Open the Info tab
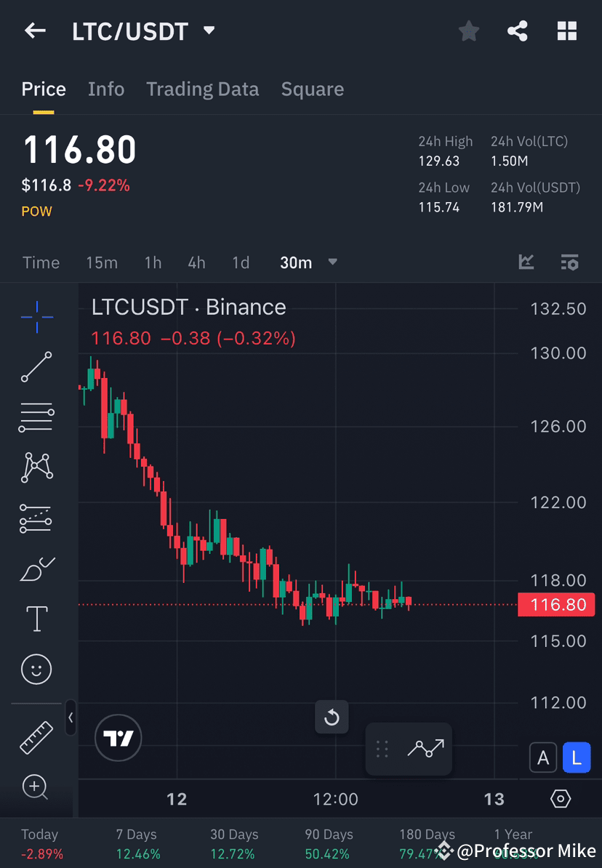The width and height of the screenshot is (602, 868). click(x=106, y=89)
